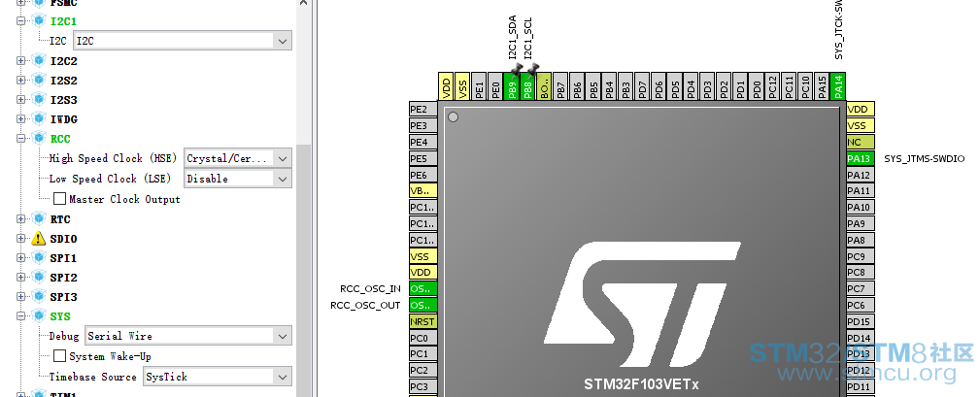
Task: Click the SDIO warning triangle icon
Action: pos(39,239)
